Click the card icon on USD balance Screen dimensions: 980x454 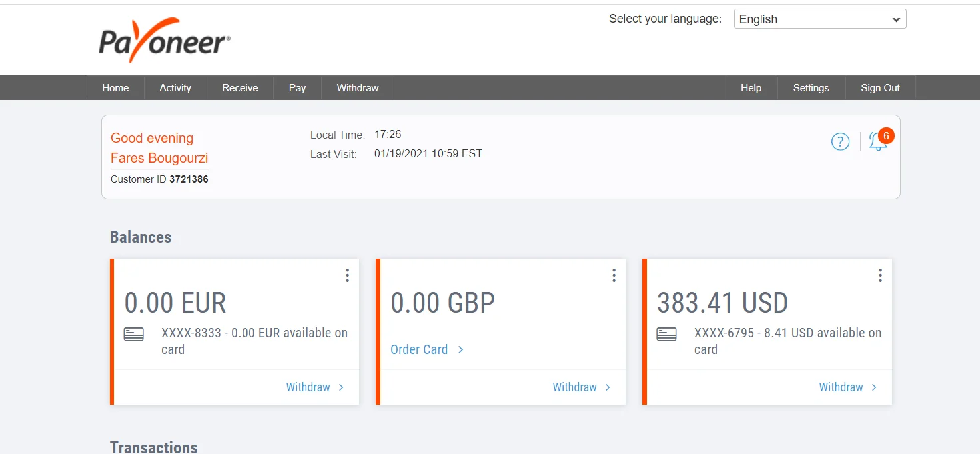[667, 334]
